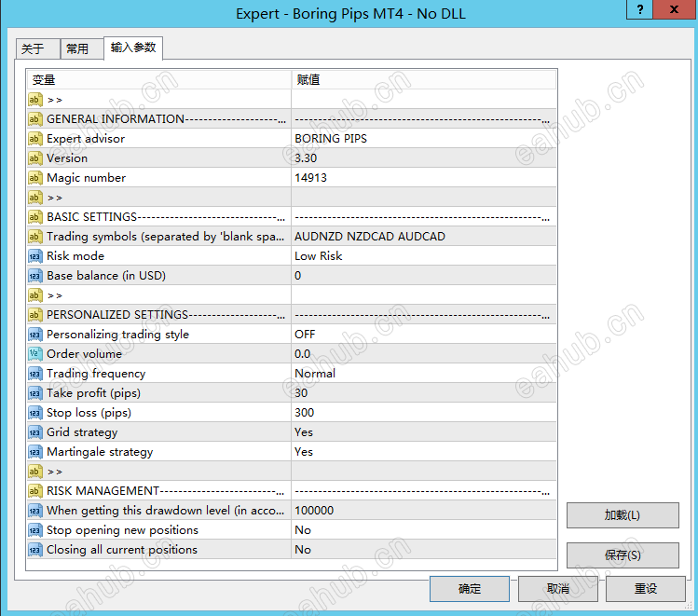Click the string icon beside RISK MANAGEMENT
Screen dimensions: 698x616
[x=35, y=491]
